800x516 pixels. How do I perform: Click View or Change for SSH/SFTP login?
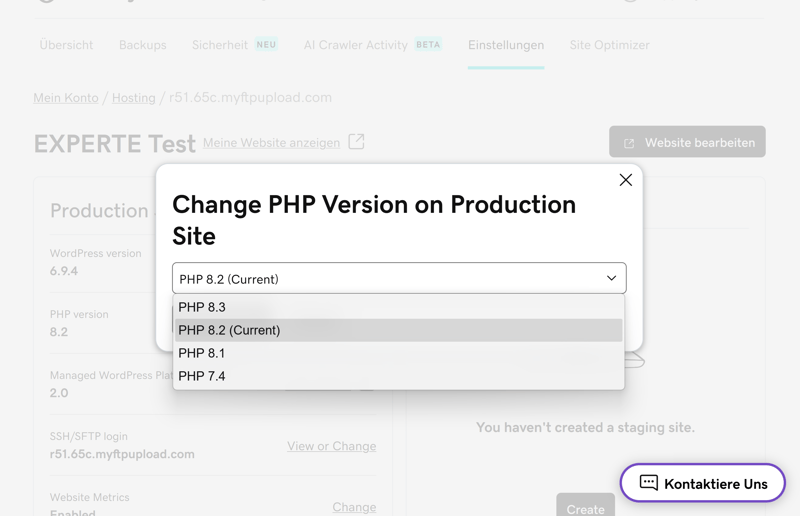[x=332, y=446]
